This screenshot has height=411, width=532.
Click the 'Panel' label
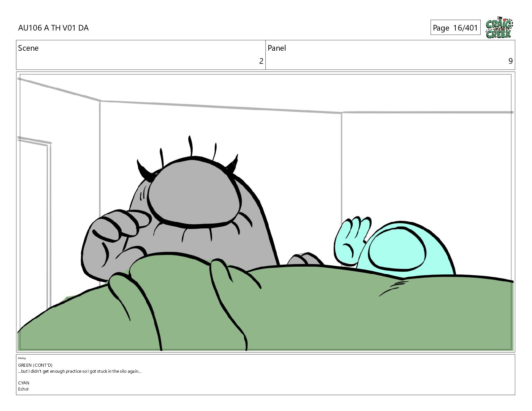277,48
